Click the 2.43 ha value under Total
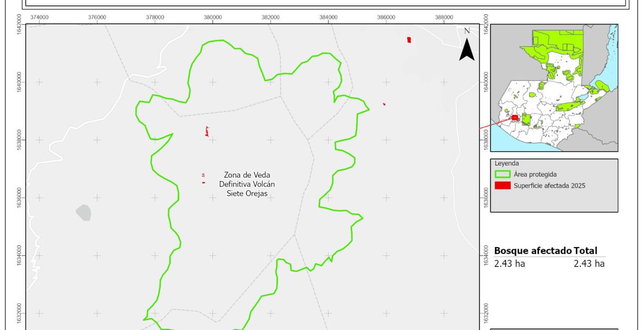Viewport: 644px width, 330px height. point(589,264)
